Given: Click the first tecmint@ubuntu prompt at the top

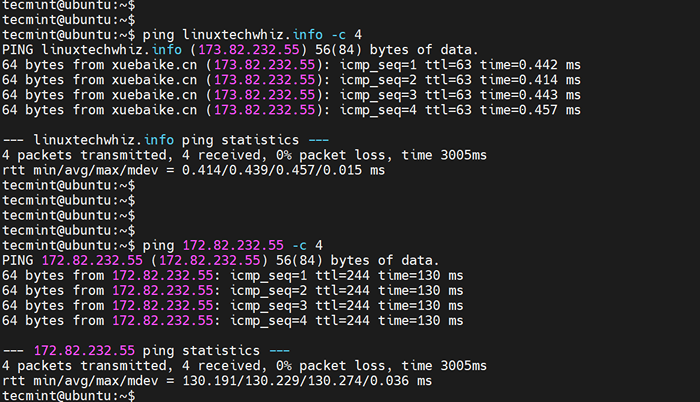Looking at the screenshot, I should (x=68, y=4).
